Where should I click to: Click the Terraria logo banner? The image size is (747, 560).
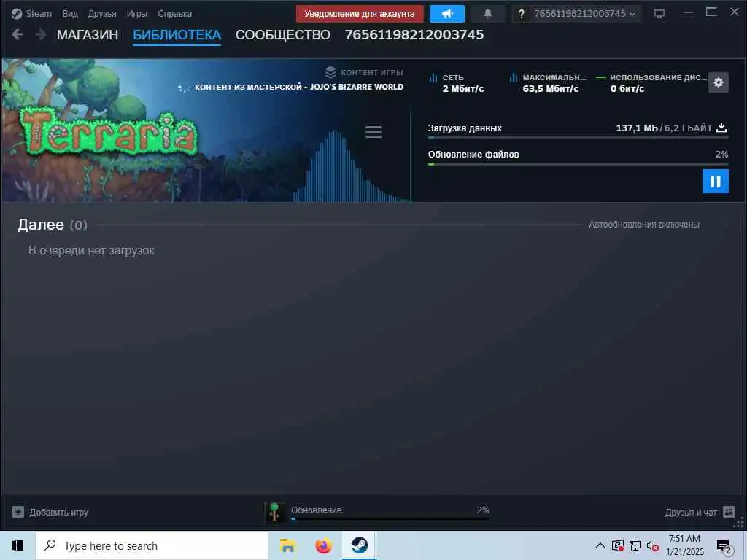point(109,131)
